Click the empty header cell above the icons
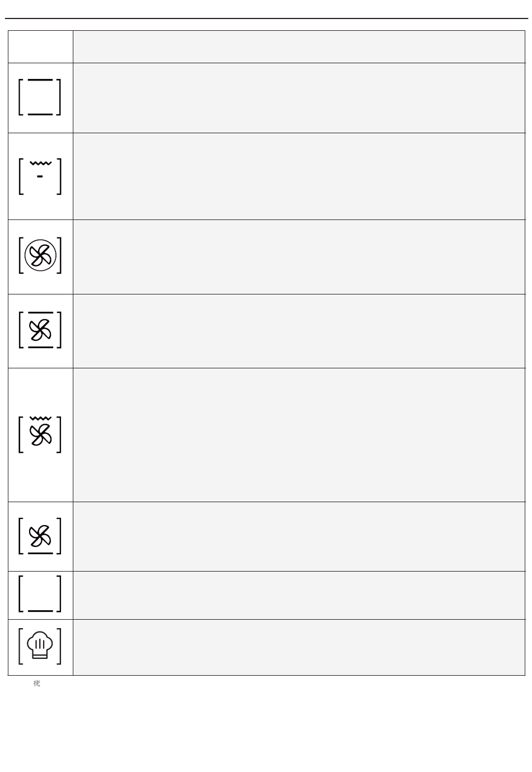Viewport: 532px width, 772px height. point(40,46)
